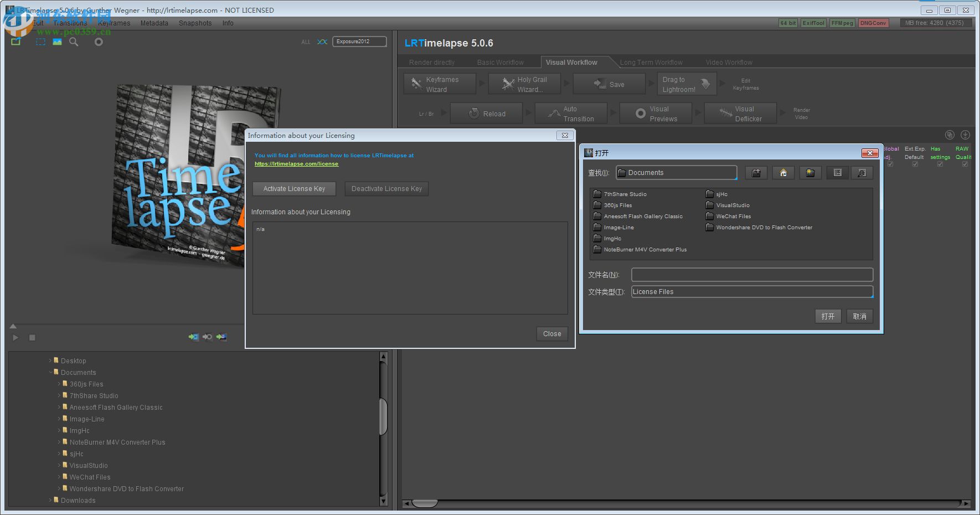Collapse the Documents tree node

50,372
